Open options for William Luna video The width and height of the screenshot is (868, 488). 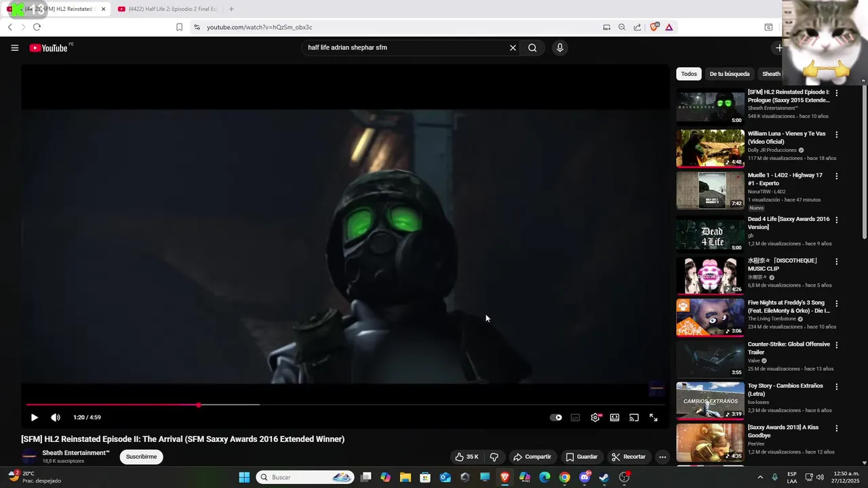click(x=837, y=135)
